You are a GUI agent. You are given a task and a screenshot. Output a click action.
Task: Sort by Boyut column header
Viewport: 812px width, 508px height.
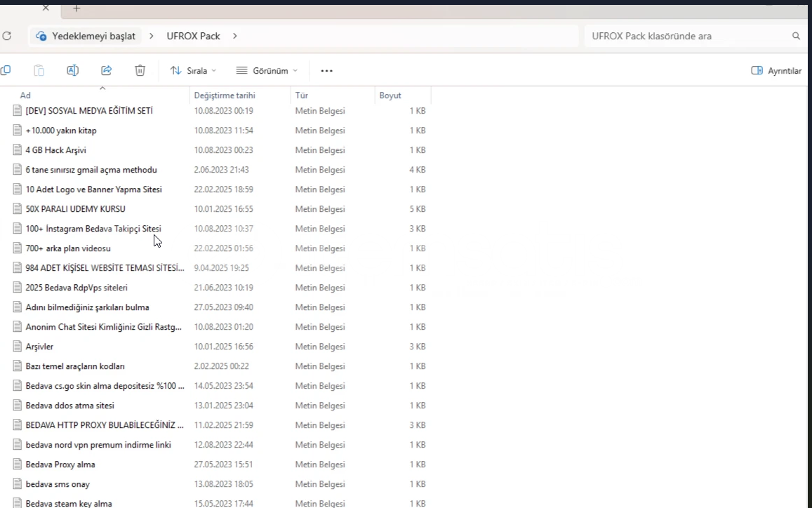(390, 95)
